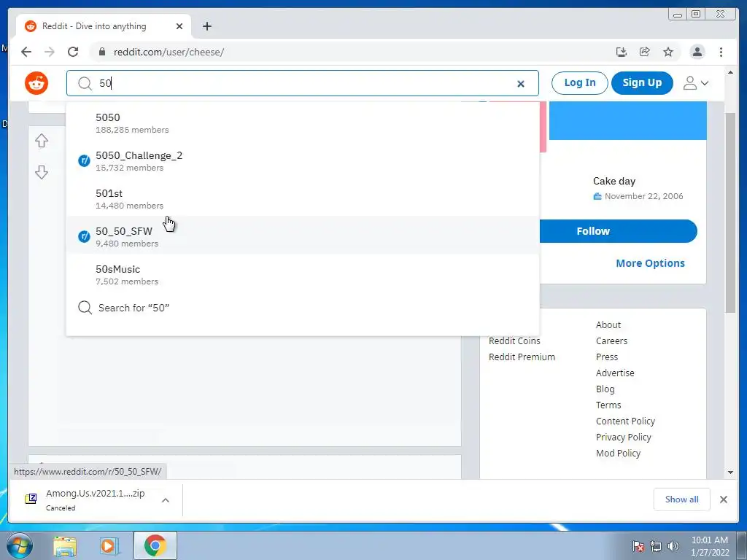This screenshot has height=560, width=747.
Task: Click the address bar URL reddit.com/user/cheese/
Action: coord(169,52)
